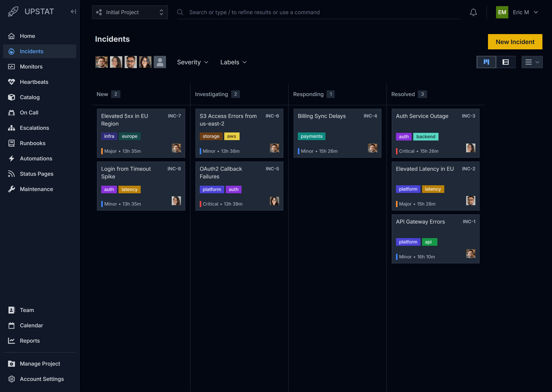Click the Upstat rocket logo
The height and width of the screenshot is (392, 552).
point(13,12)
